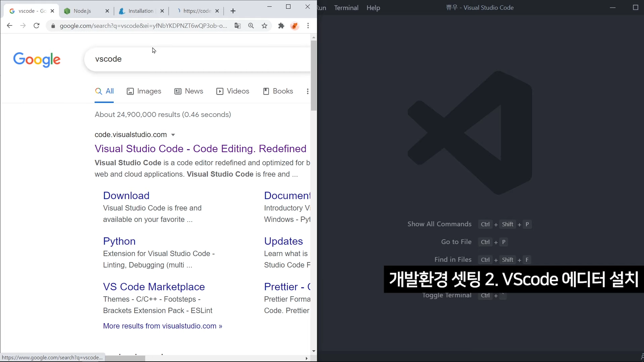Screen dimensions: 644x362
Task: Open the Help menu in VS Code
Action: pyautogui.click(x=373, y=8)
